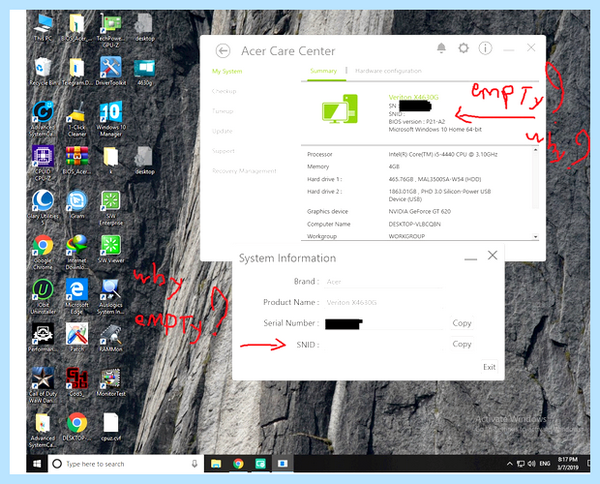Show hidden system tray icons
Viewport: 600px width, 484px height.
509,464
